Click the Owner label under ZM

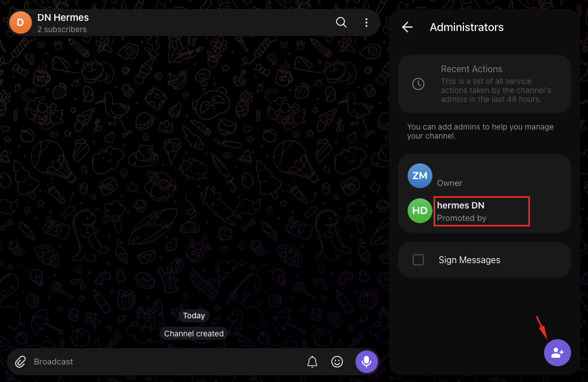(449, 183)
